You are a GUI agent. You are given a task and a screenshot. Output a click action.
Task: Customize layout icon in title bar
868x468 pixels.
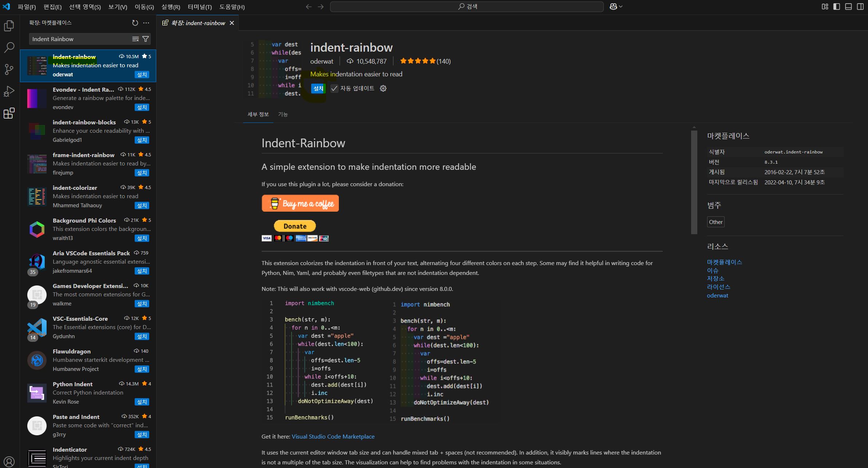825,7
